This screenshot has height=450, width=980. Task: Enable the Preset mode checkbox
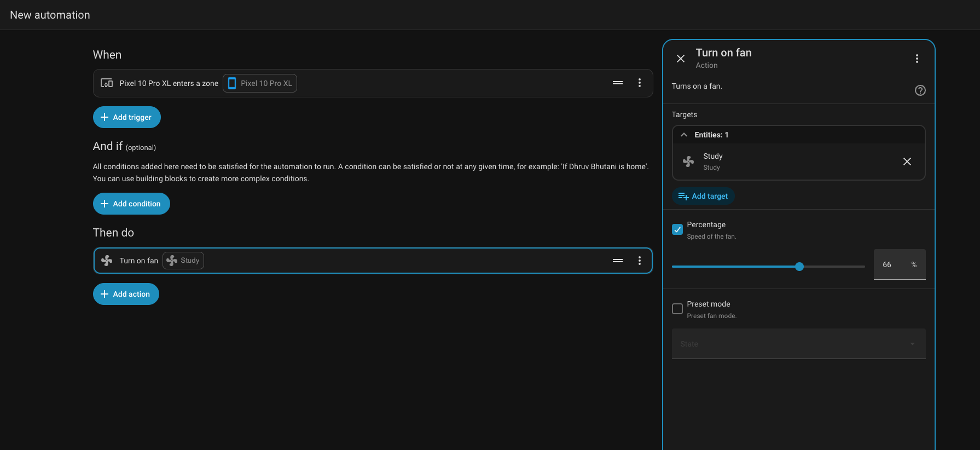(x=677, y=309)
